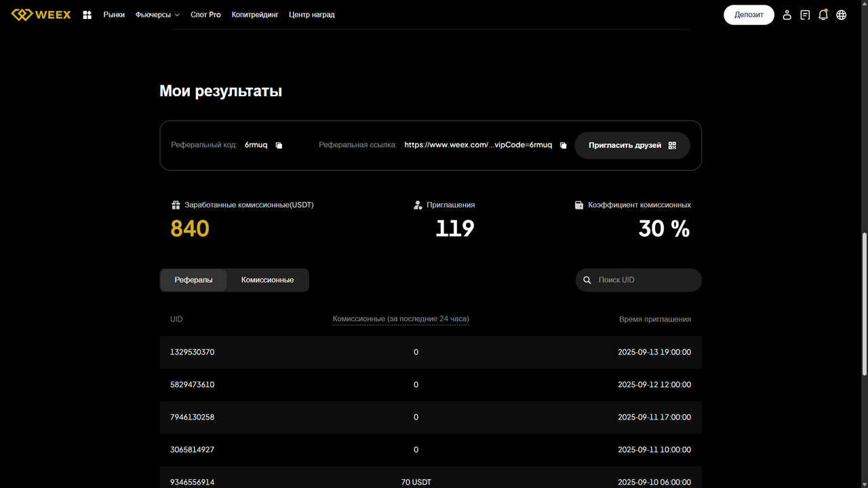868x488 pixels.
Task: Open the user profile icon
Action: pyautogui.click(x=787, y=15)
